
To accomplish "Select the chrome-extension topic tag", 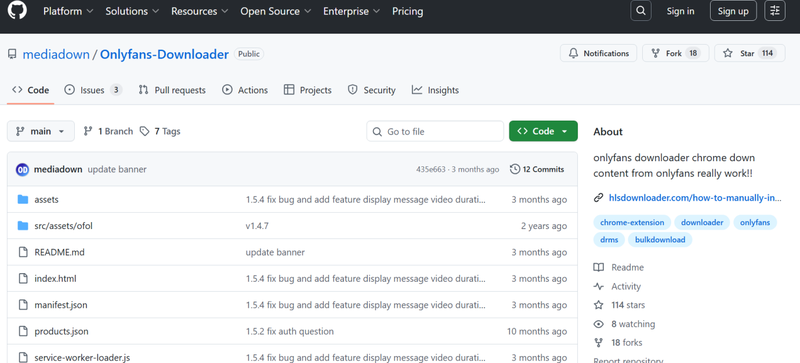I will 632,223.
